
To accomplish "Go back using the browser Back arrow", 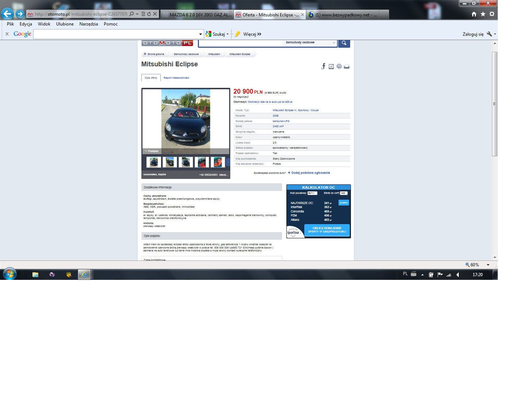I will (7, 14).
